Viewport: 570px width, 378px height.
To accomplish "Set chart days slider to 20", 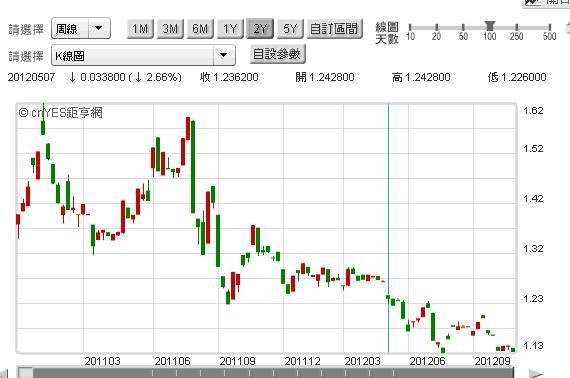I will tap(436, 28).
